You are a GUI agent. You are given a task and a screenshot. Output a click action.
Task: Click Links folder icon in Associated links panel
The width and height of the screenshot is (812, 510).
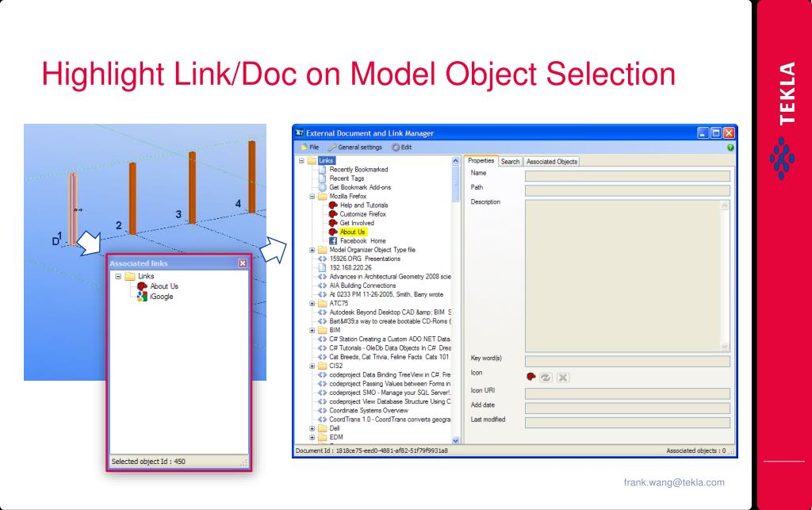130,277
